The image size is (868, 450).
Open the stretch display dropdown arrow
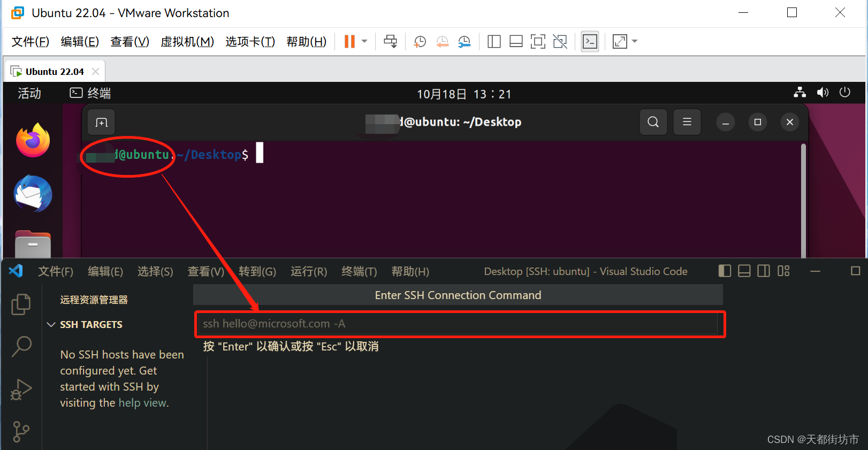(x=635, y=41)
